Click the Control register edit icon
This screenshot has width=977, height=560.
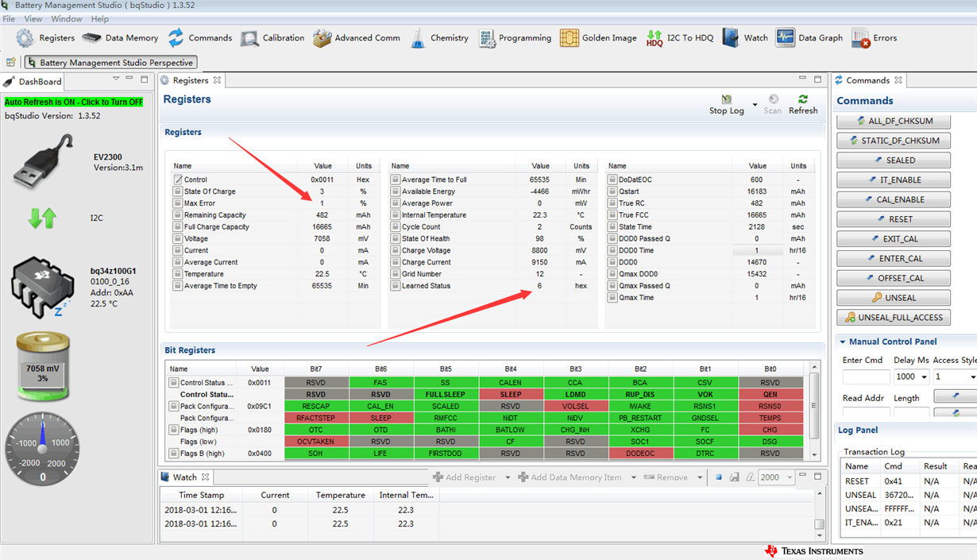178,180
